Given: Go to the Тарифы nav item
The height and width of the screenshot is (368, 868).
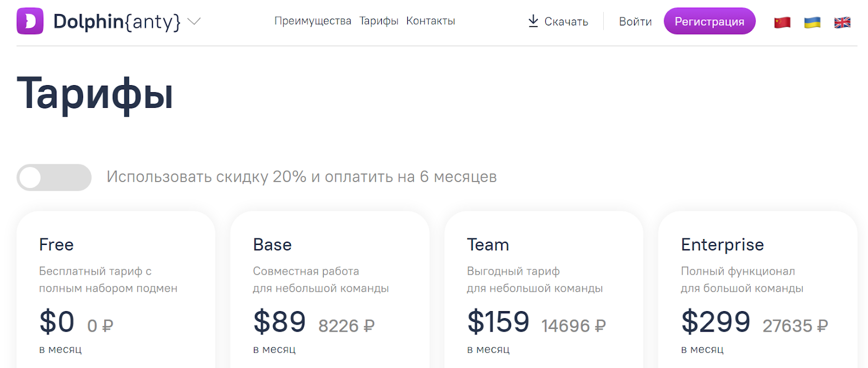Looking at the screenshot, I should (379, 21).
